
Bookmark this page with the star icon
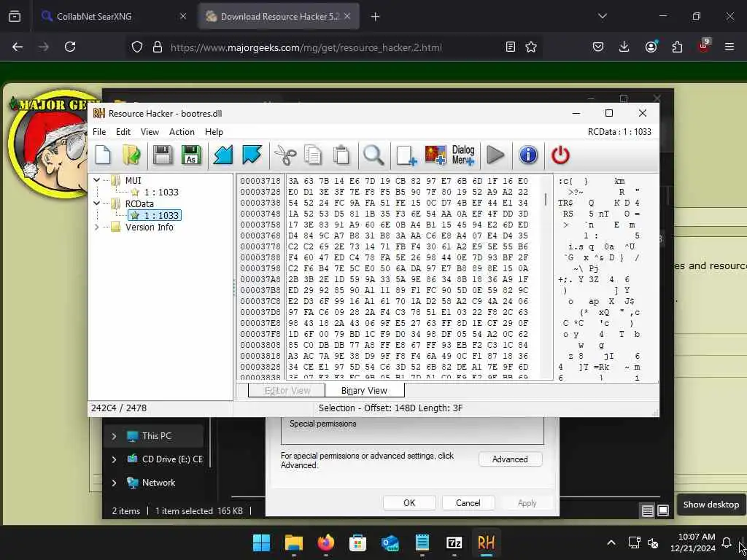[x=531, y=47]
